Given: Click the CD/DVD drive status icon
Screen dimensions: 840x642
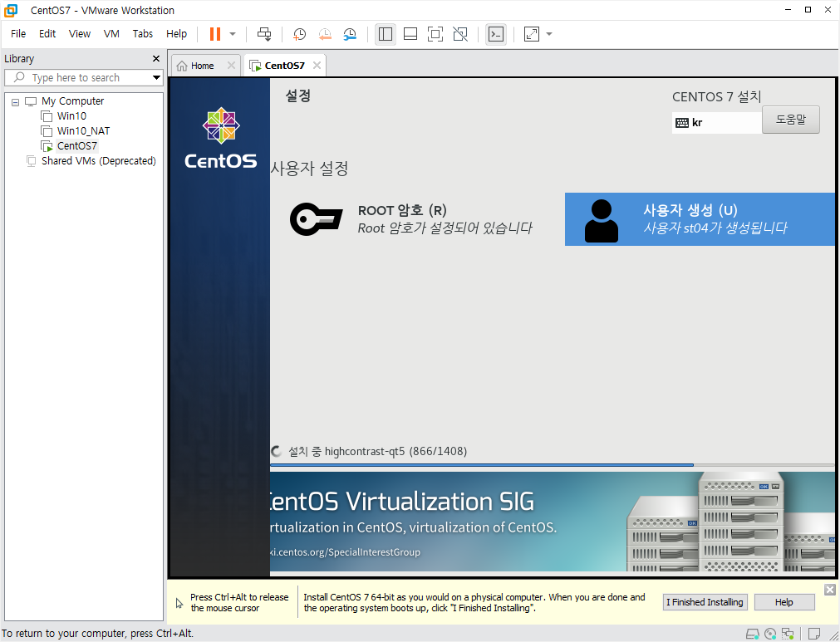Looking at the screenshot, I should coord(770,634).
